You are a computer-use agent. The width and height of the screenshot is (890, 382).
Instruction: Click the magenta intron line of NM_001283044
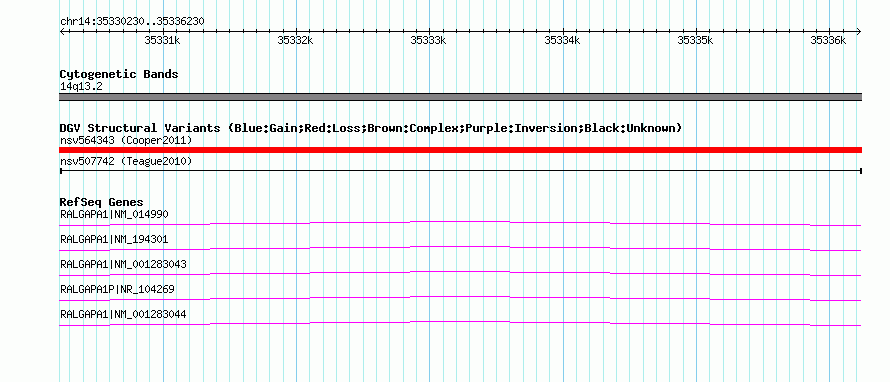click(x=460, y=323)
